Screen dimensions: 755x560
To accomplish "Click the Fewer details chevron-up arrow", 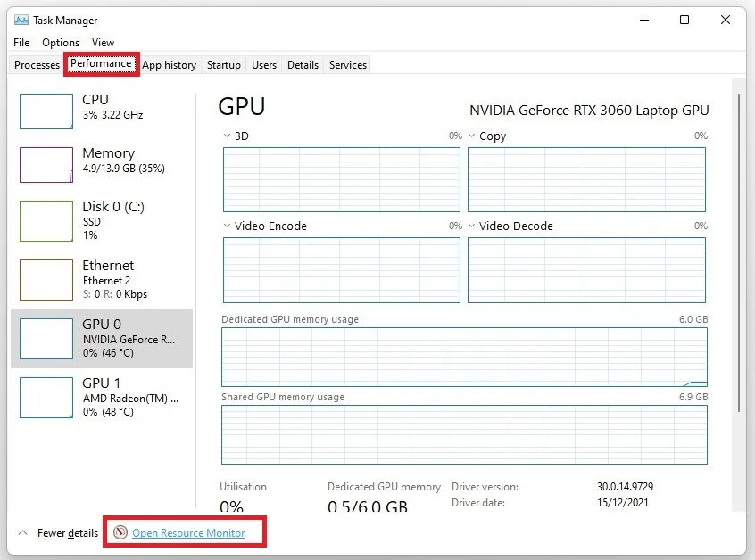I will point(22,532).
